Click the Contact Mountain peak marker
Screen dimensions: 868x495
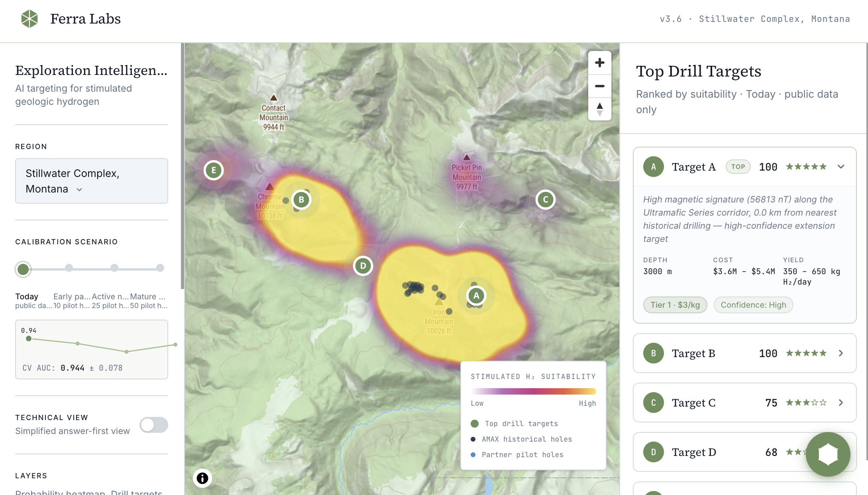273,98
